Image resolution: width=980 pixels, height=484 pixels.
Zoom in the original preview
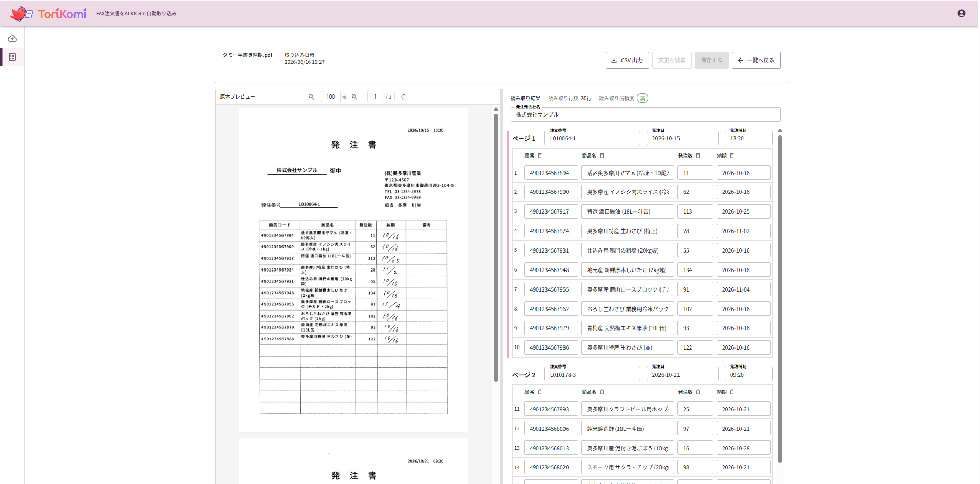point(354,96)
